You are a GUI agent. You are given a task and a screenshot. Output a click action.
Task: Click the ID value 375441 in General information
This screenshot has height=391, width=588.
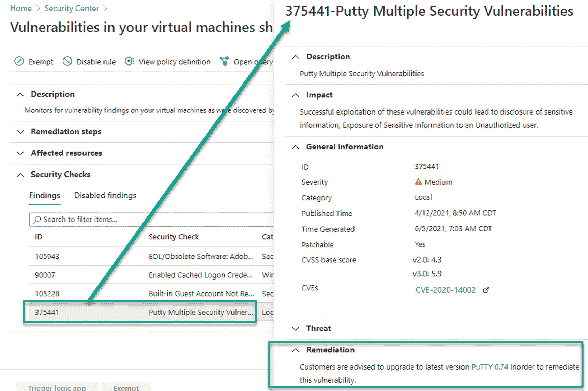(426, 166)
